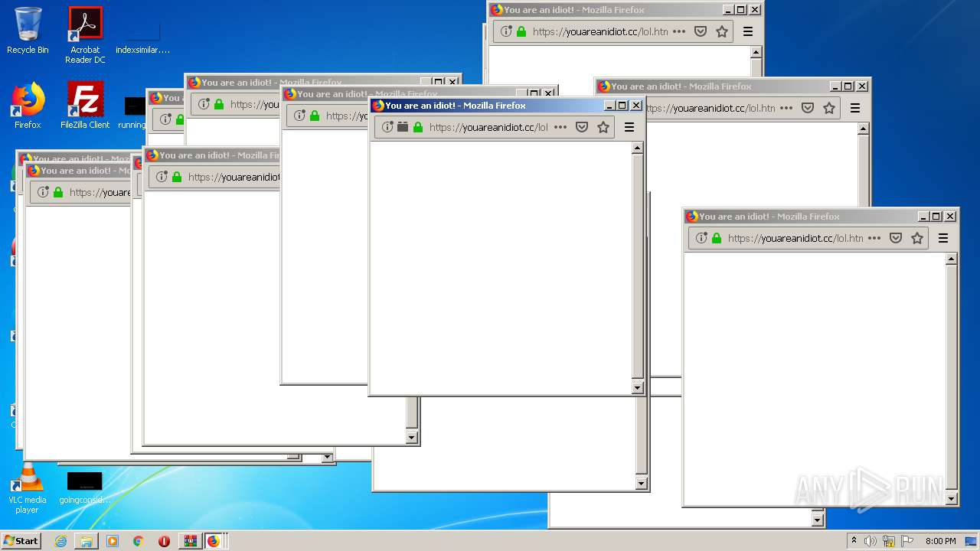The image size is (980, 551).
Task: Open the network status tray icon
Action: pos(889,541)
